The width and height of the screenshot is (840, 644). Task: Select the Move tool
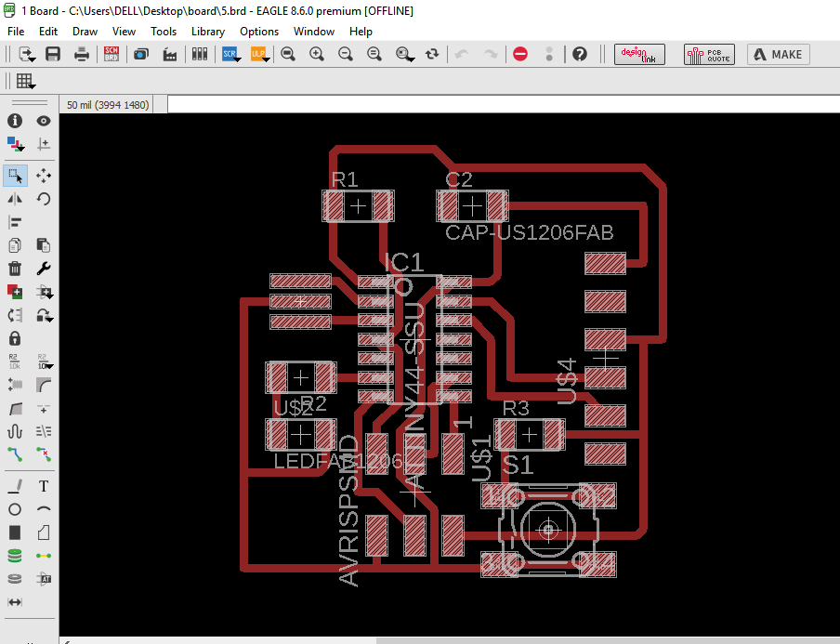pos(44,176)
